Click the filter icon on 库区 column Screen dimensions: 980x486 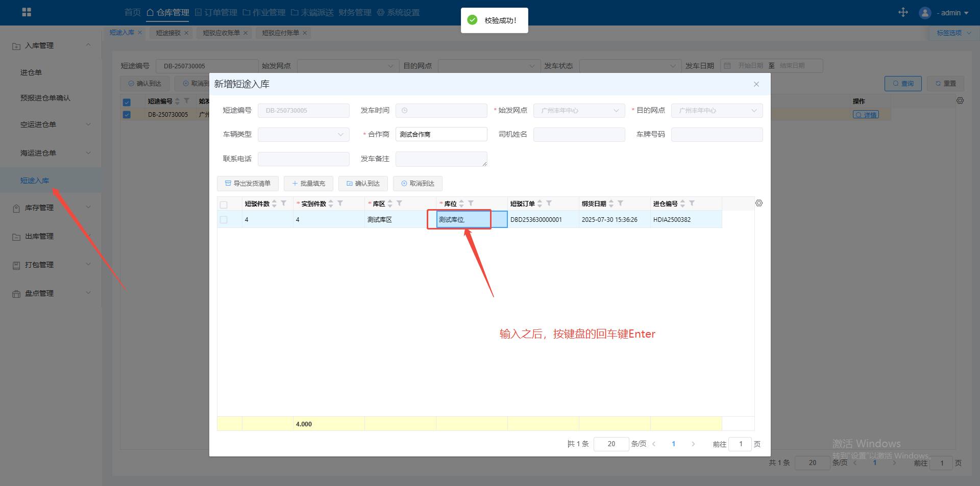click(x=400, y=203)
